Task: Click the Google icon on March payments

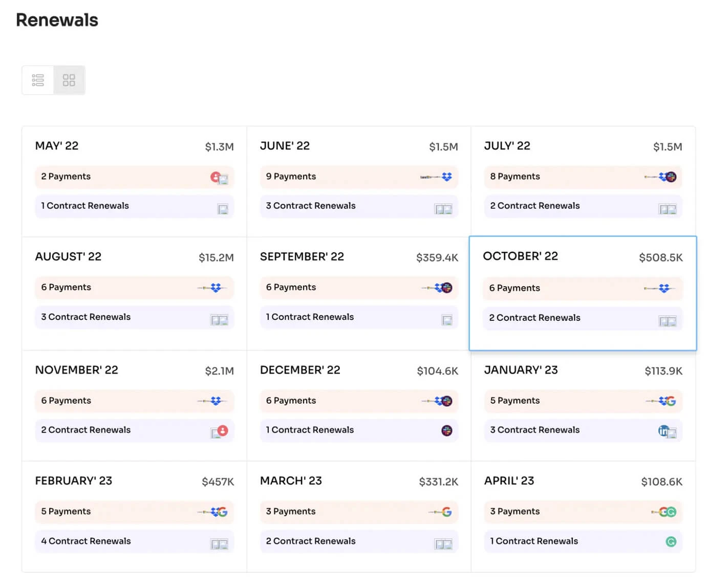Action: [446, 512]
